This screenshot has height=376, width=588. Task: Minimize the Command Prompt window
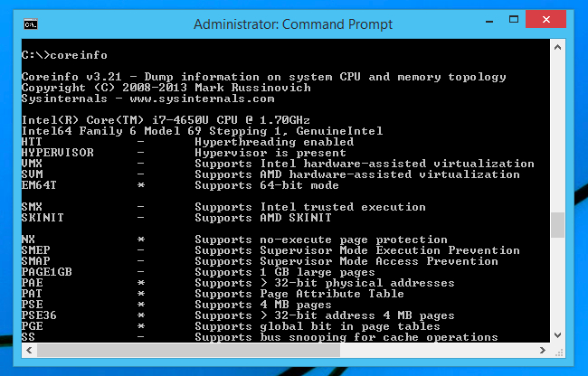click(489, 21)
